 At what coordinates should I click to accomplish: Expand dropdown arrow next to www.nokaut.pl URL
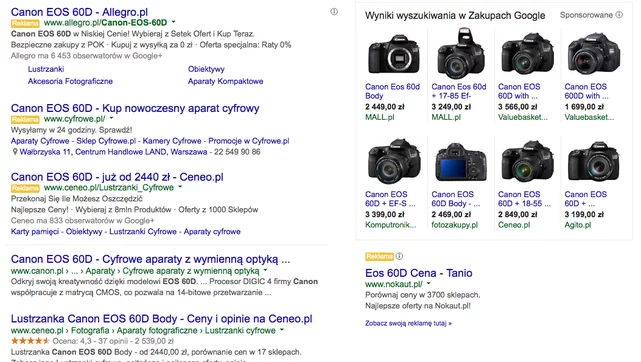click(x=428, y=284)
